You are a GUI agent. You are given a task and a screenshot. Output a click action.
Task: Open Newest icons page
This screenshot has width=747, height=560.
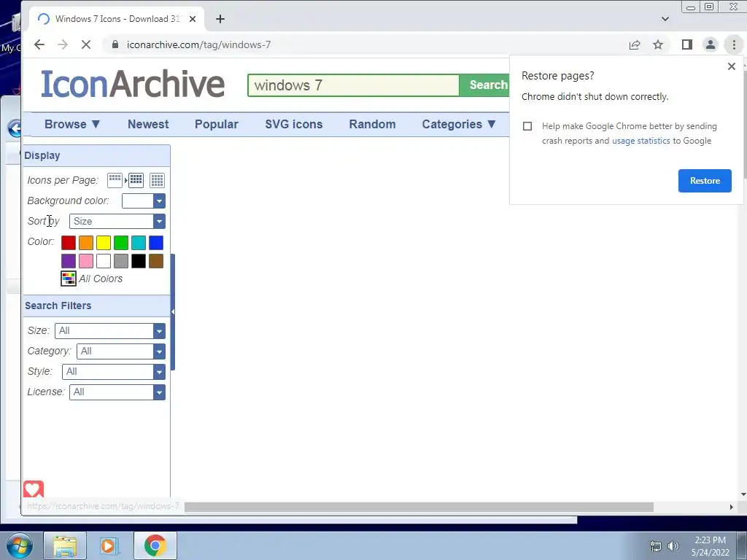click(x=148, y=124)
